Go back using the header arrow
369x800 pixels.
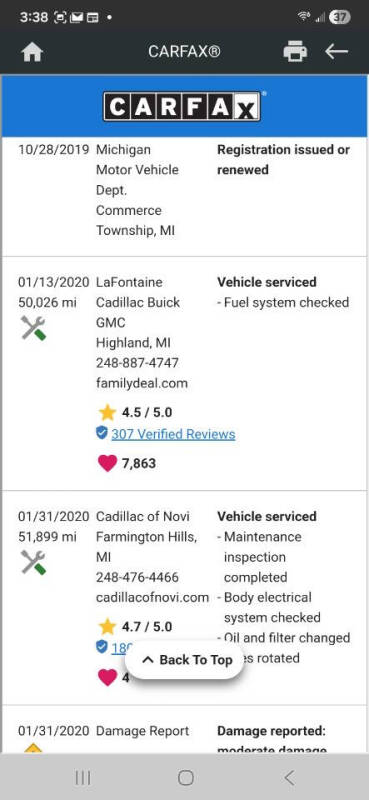pos(336,52)
